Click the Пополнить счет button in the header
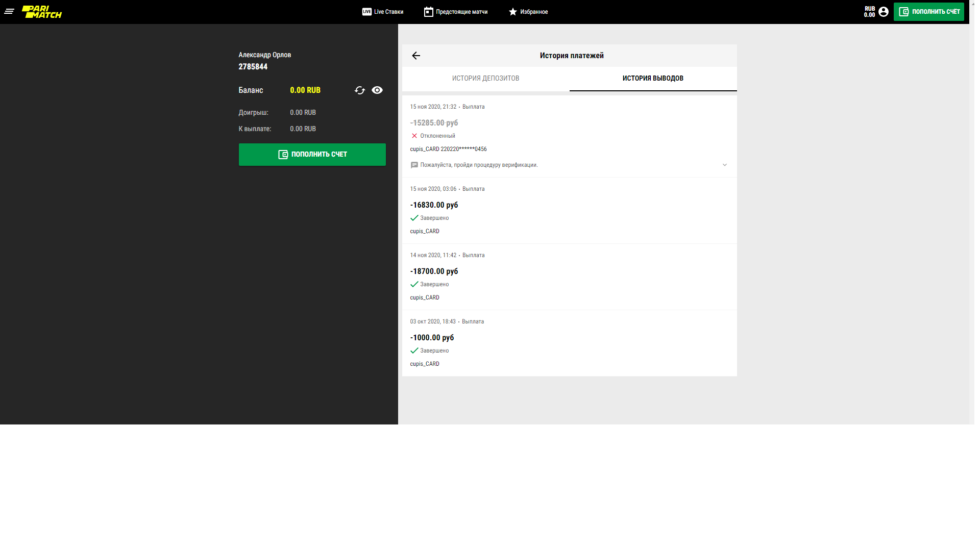The height and width of the screenshot is (551, 980). [x=928, y=12]
